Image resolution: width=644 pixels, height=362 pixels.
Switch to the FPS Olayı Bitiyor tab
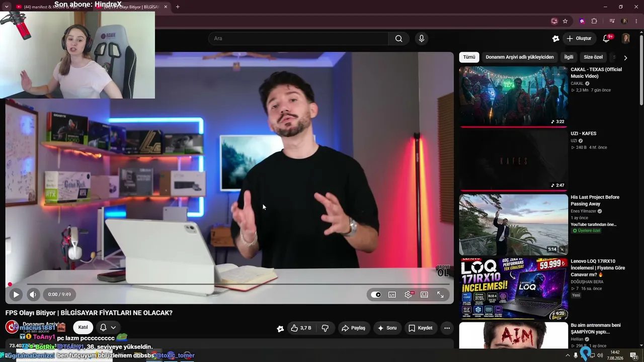point(132,7)
